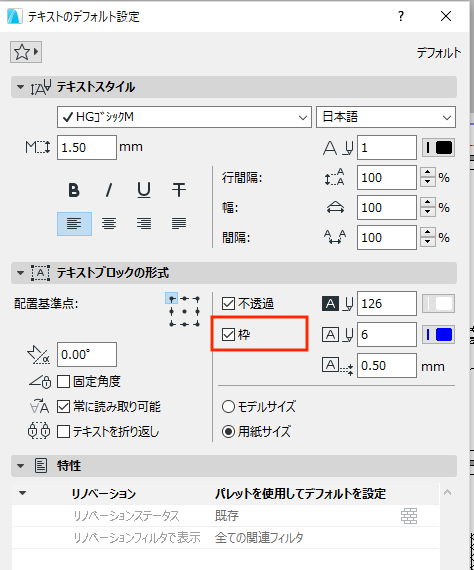
Task: Click the line spacing icon
Action: pyautogui.click(x=335, y=177)
